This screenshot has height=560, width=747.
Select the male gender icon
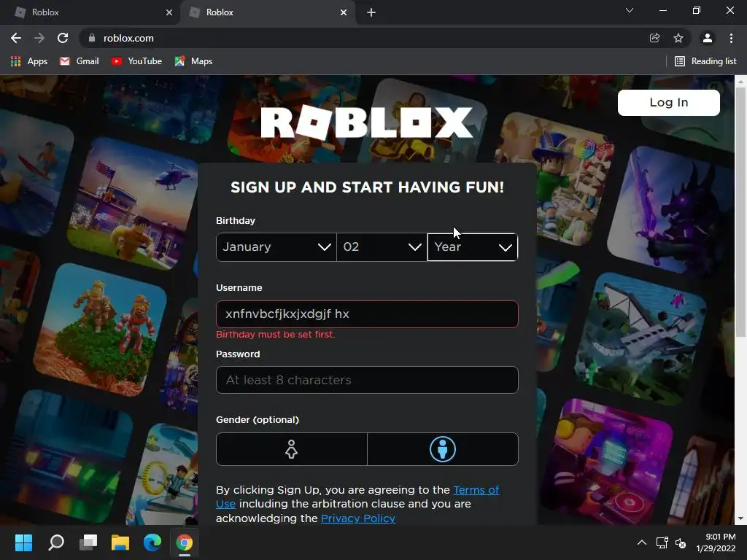point(443,449)
